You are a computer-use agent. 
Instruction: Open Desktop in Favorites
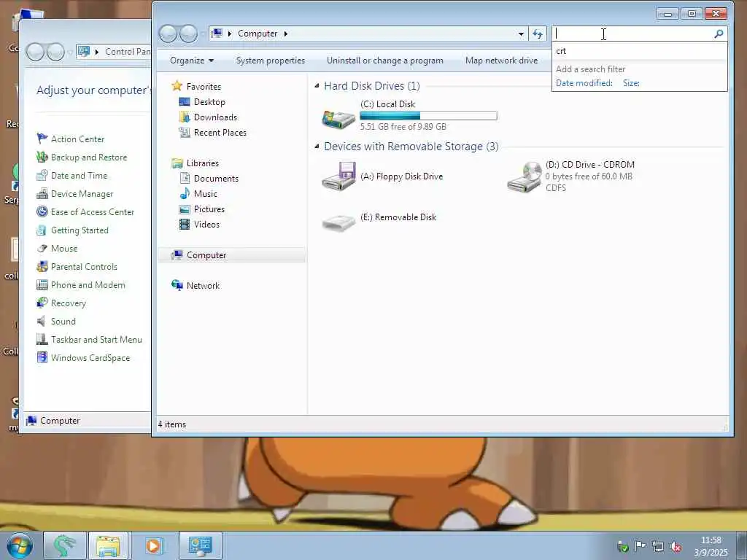click(x=209, y=102)
